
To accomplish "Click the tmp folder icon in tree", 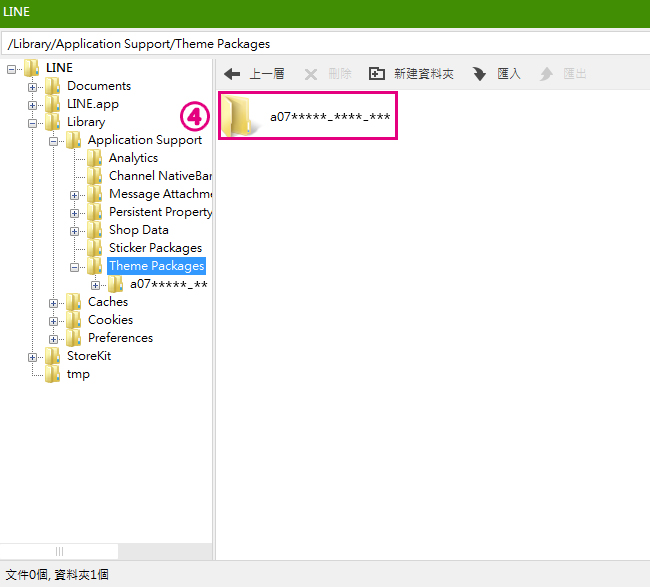I will click(52, 374).
